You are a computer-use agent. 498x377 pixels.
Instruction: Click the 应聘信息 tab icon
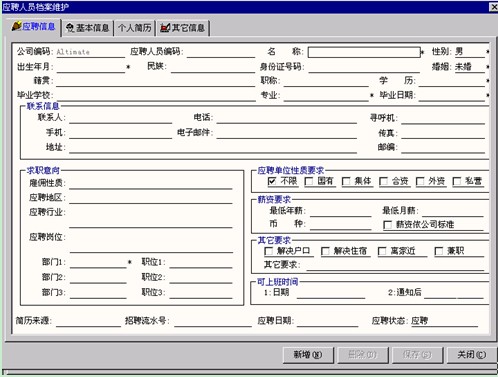16,26
